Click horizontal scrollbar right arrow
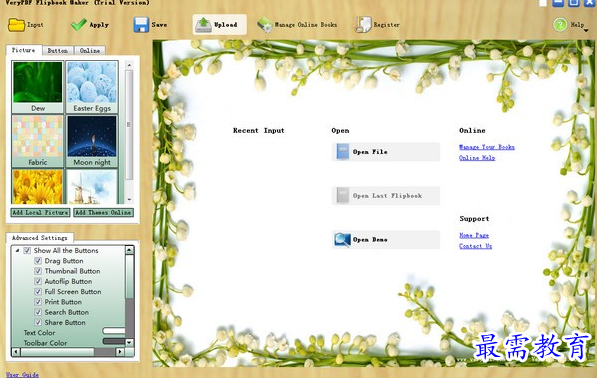 (120, 352)
